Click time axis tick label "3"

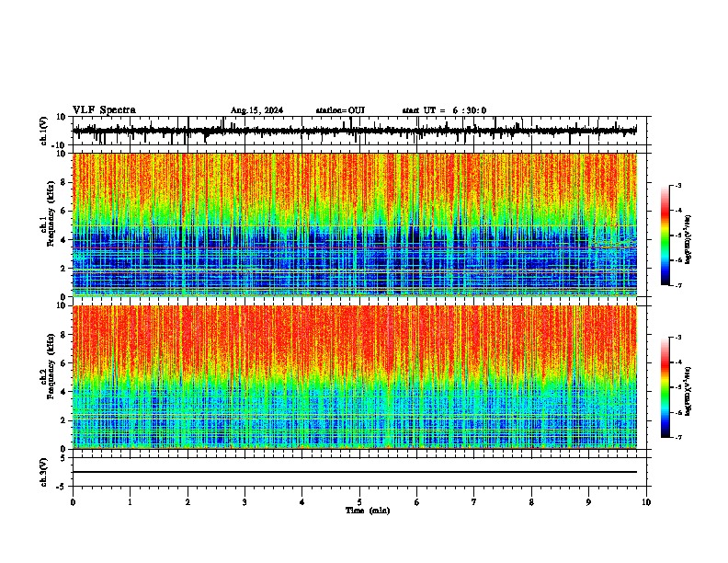tap(245, 502)
